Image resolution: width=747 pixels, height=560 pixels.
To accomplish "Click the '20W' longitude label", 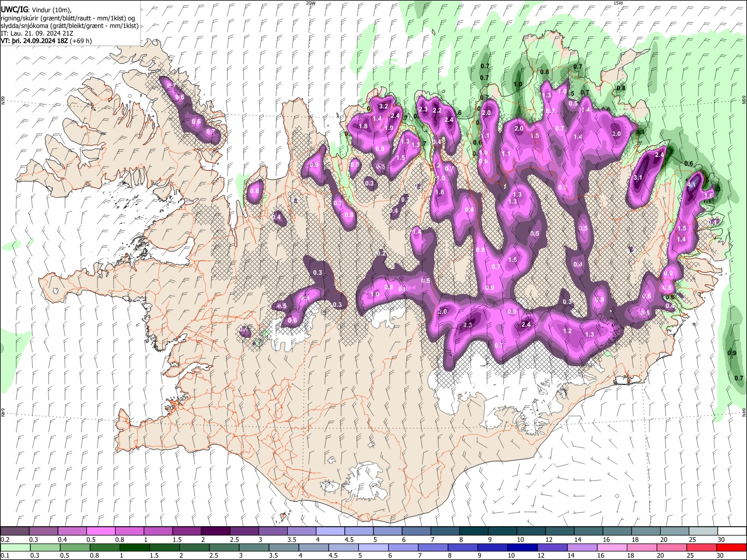I will pyautogui.click(x=310, y=3).
